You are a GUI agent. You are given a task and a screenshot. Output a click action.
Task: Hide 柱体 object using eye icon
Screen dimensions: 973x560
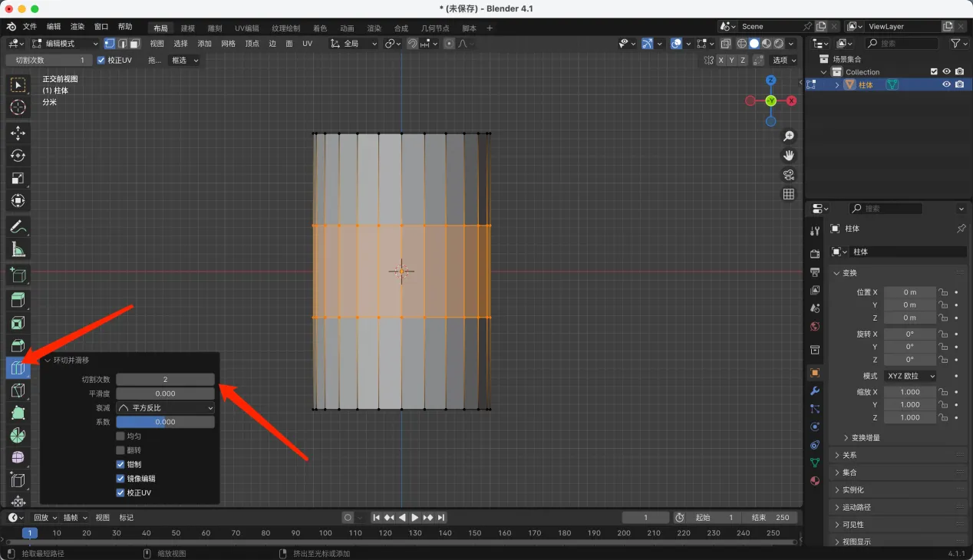pos(946,84)
